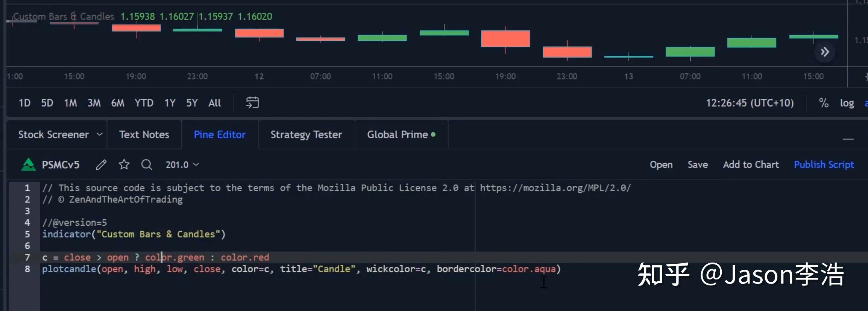Toggle percent scale on chart
The image size is (868, 311).
pos(824,103)
